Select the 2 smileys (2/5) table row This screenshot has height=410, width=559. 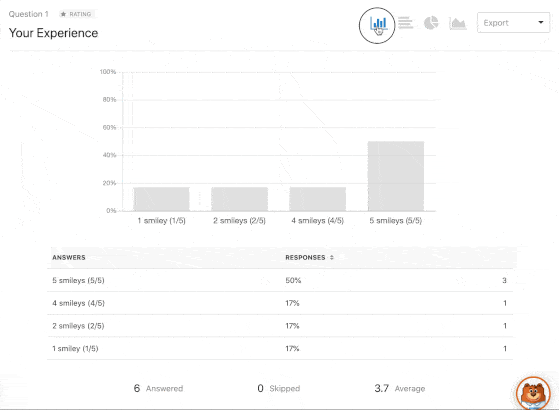(x=280, y=326)
